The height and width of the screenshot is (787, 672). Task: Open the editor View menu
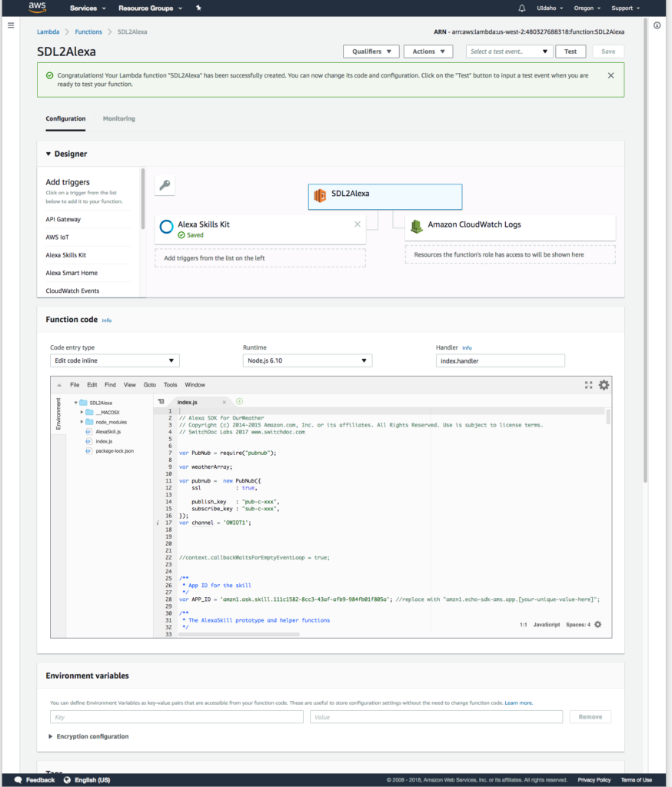[x=130, y=385]
